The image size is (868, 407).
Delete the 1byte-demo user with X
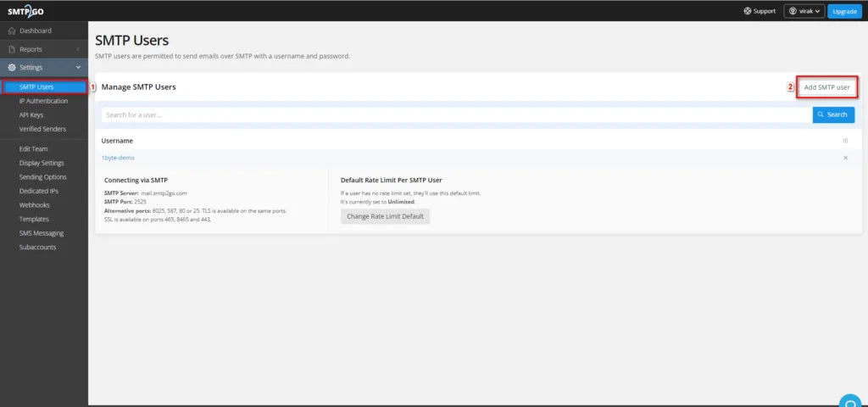tap(845, 158)
